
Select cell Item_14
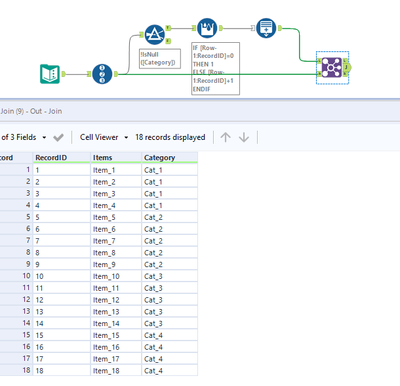coord(116,323)
